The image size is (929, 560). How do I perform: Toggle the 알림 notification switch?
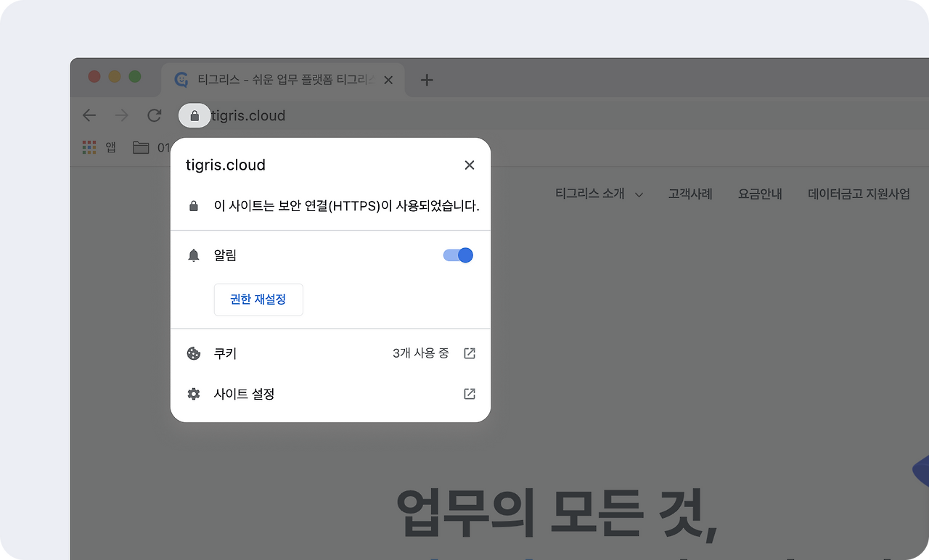458,255
